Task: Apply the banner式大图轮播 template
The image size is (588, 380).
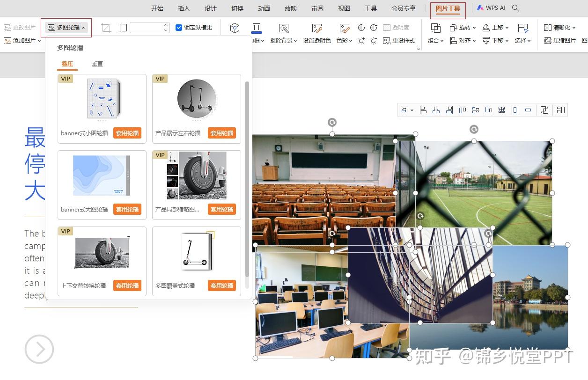Action: (127, 209)
